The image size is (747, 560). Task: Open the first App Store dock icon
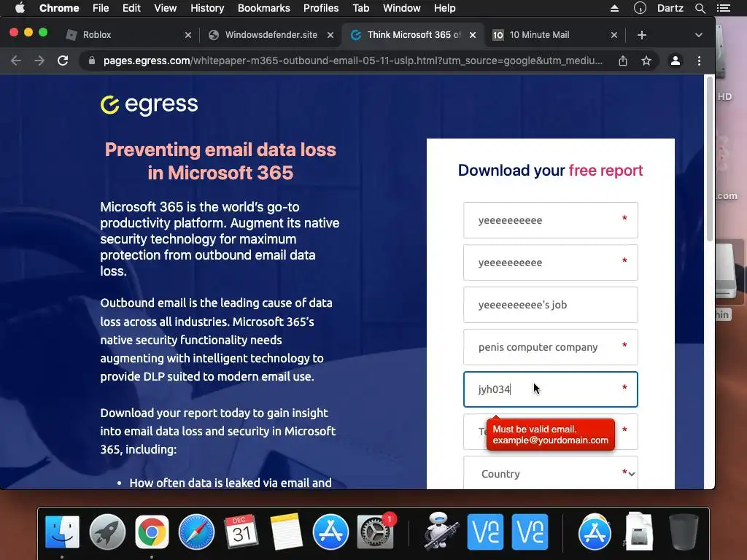330,532
